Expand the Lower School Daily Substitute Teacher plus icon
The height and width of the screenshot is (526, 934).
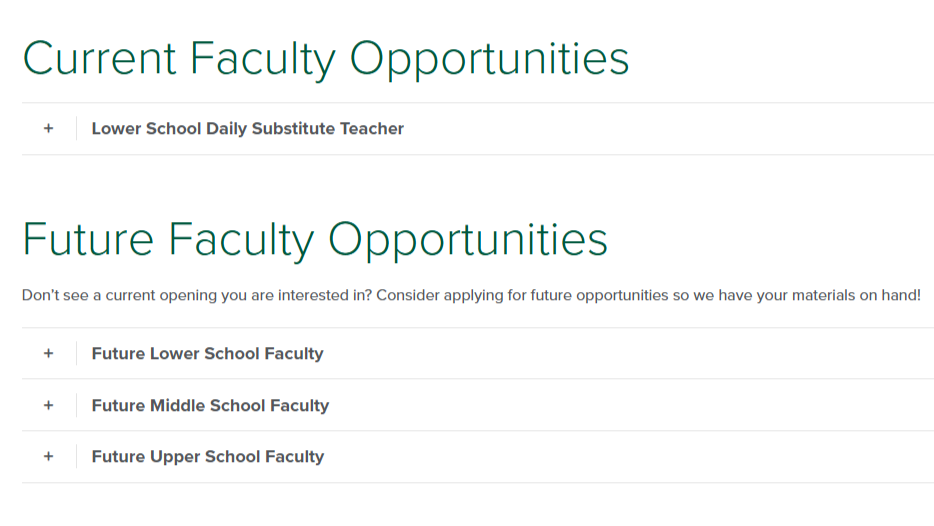(48, 129)
